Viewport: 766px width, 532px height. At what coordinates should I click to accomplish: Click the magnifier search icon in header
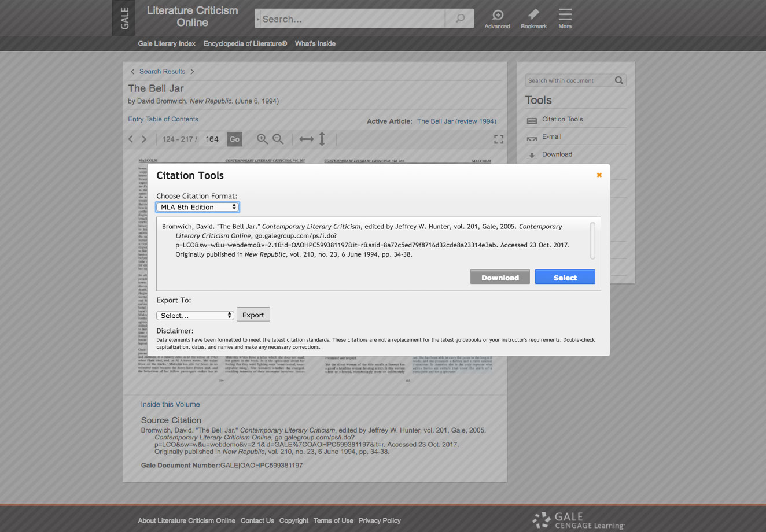[x=460, y=19]
